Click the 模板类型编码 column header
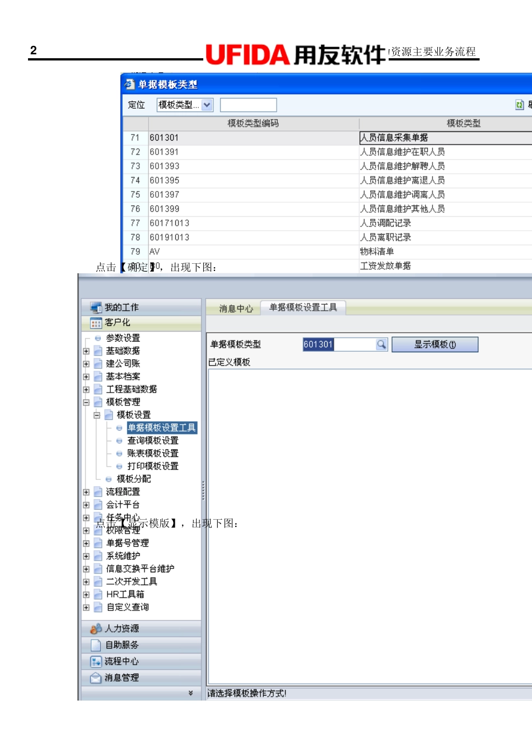 pyautogui.click(x=253, y=123)
